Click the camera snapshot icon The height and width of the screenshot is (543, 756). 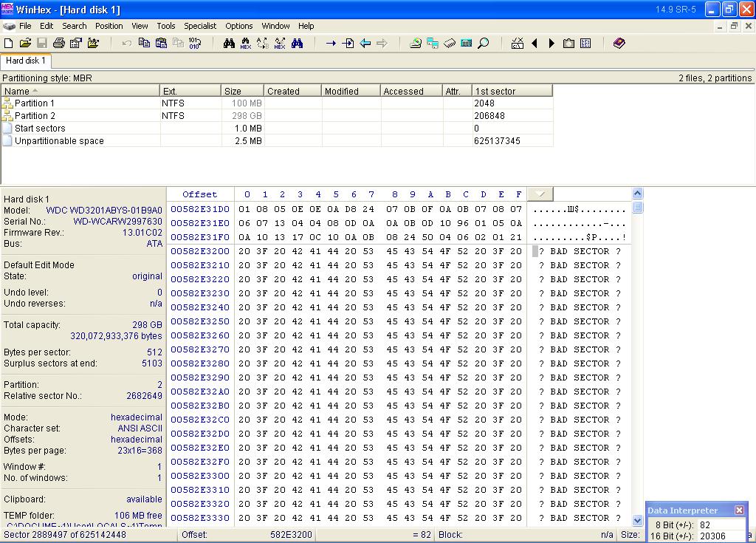(569, 44)
